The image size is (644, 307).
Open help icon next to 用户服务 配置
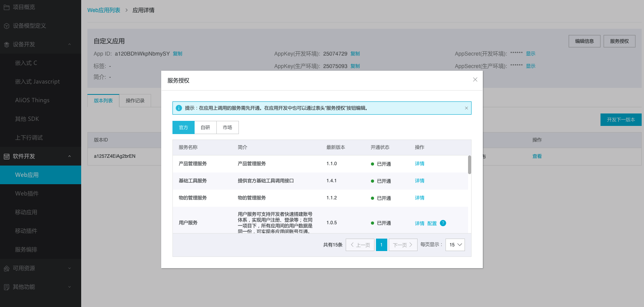tap(443, 223)
